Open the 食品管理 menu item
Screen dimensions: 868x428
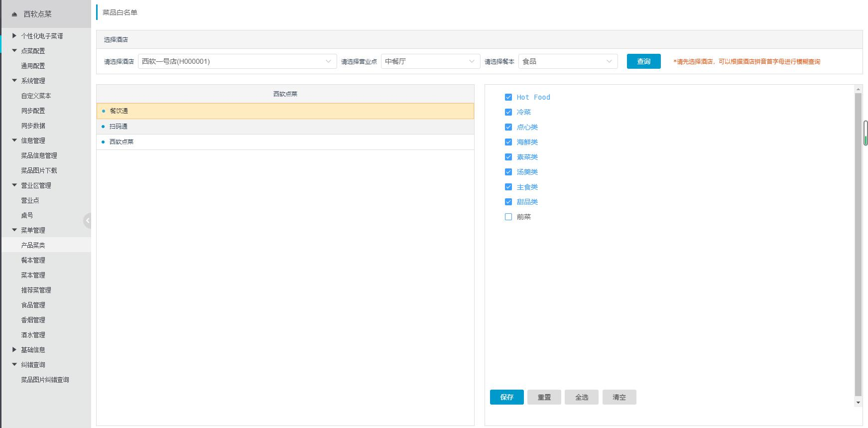(x=33, y=305)
